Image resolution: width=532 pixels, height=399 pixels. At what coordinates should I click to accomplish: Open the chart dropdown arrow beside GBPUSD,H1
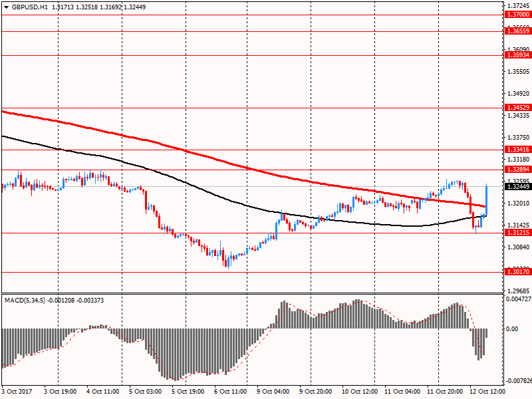pos(6,7)
